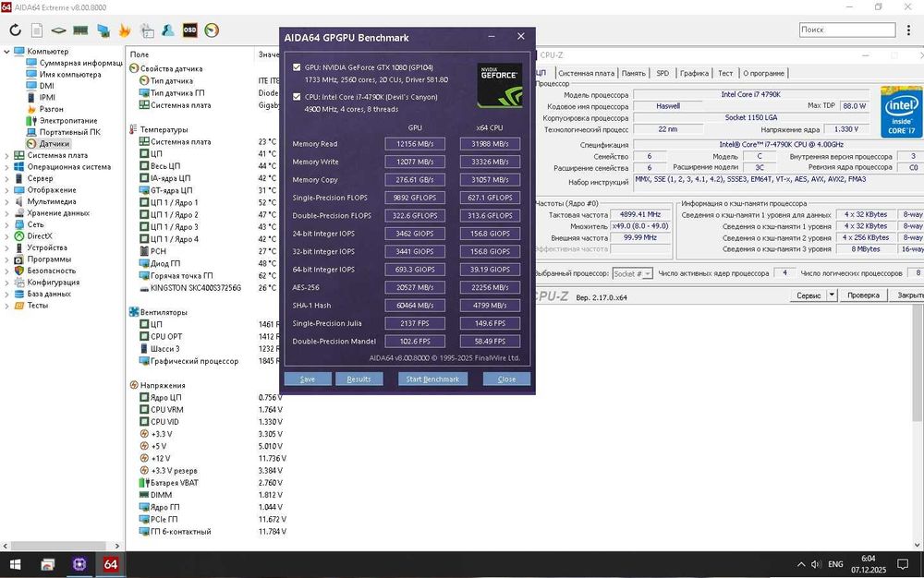Switch to Системная плата tab in CPU-Z
This screenshot has height=578, width=924.
(x=586, y=73)
